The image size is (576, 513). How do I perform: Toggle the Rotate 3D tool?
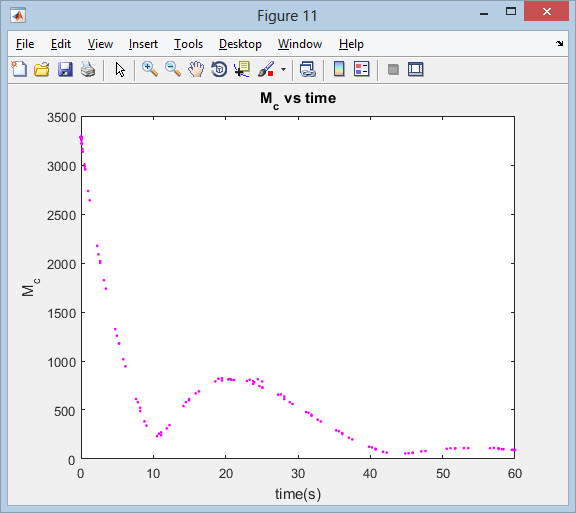[x=219, y=69]
